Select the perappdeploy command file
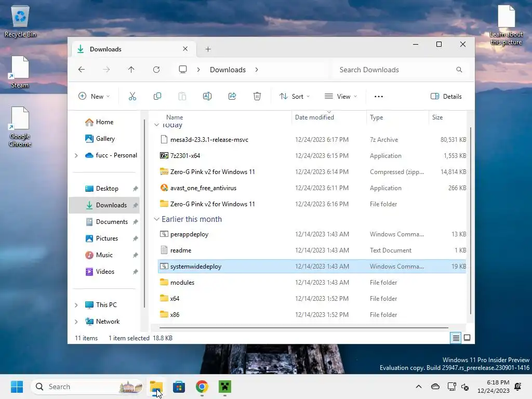This screenshot has width=532, height=399. click(x=312, y=234)
